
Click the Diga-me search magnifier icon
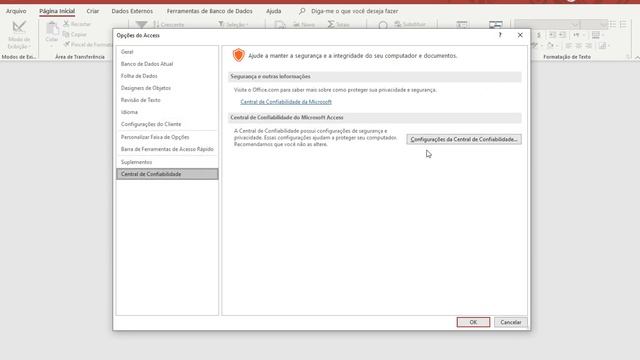pos(302,11)
